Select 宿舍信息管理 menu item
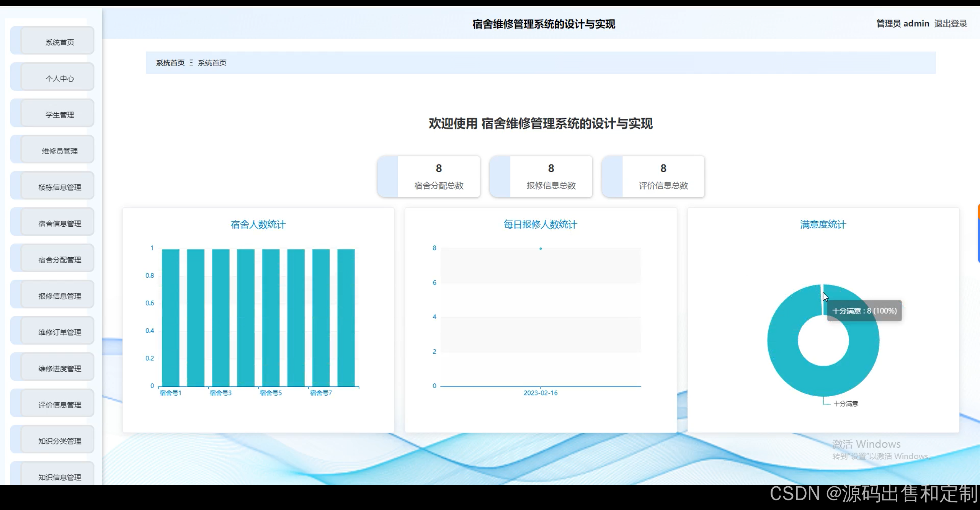 59,224
